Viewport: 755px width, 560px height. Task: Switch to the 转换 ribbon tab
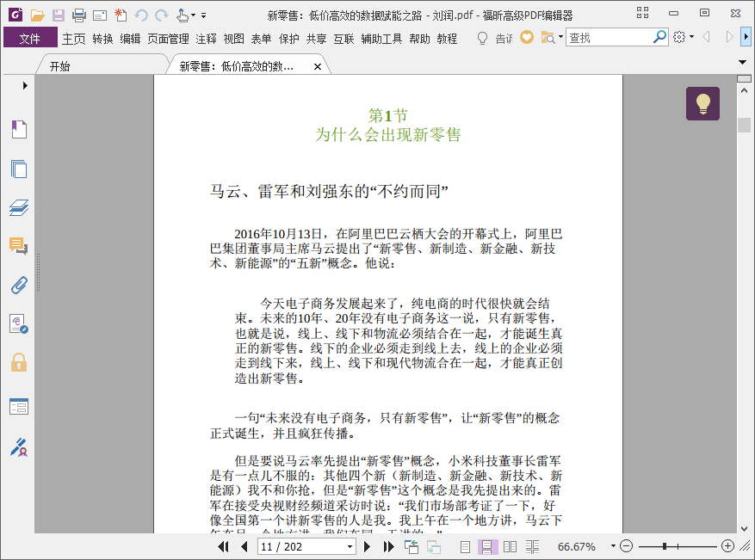coord(102,39)
